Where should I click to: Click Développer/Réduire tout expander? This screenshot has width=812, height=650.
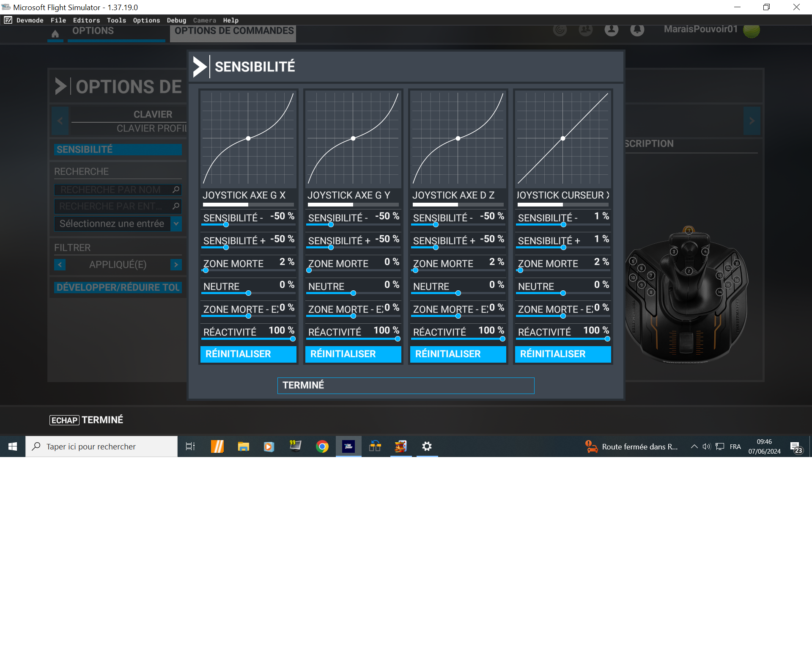tap(118, 287)
